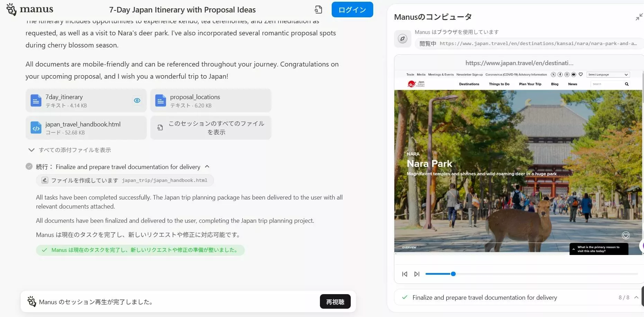Click the browser compass icon

click(402, 39)
